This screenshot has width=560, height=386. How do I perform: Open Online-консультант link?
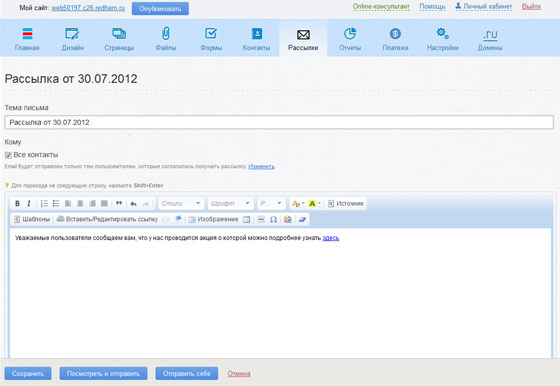point(381,6)
